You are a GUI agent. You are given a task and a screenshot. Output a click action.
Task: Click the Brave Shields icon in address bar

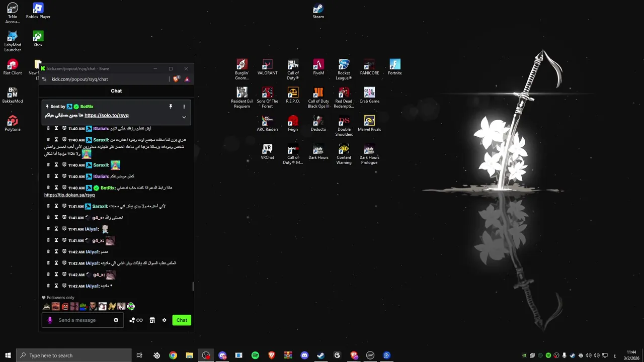tap(176, 79)
